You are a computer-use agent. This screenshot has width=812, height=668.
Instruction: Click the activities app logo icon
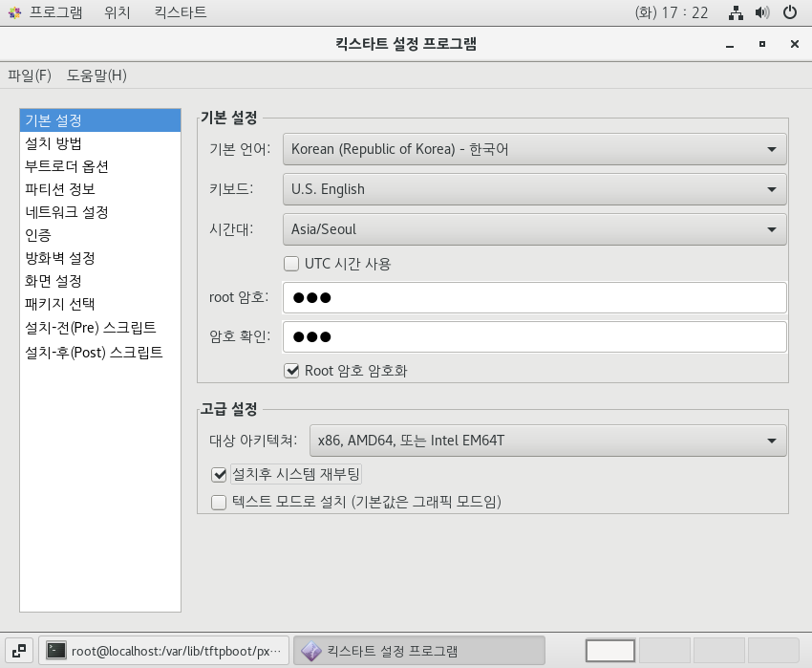pos(15,12)
